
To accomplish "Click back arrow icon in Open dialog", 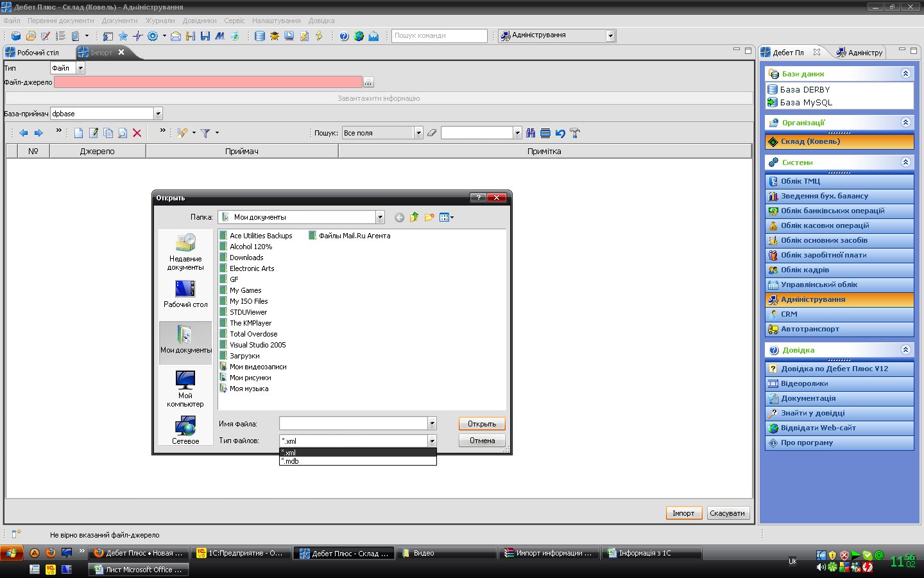I will point(399,217).
